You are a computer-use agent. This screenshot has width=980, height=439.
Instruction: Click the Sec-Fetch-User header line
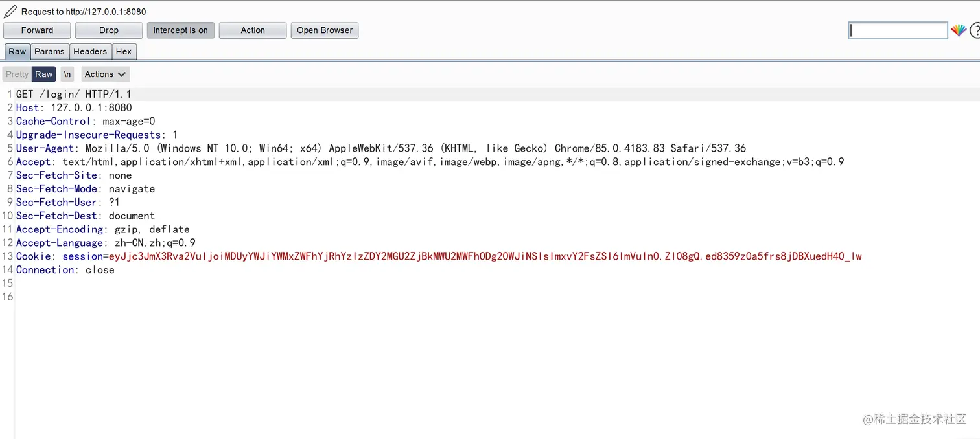pyautogui.click(x=68, y=203)
